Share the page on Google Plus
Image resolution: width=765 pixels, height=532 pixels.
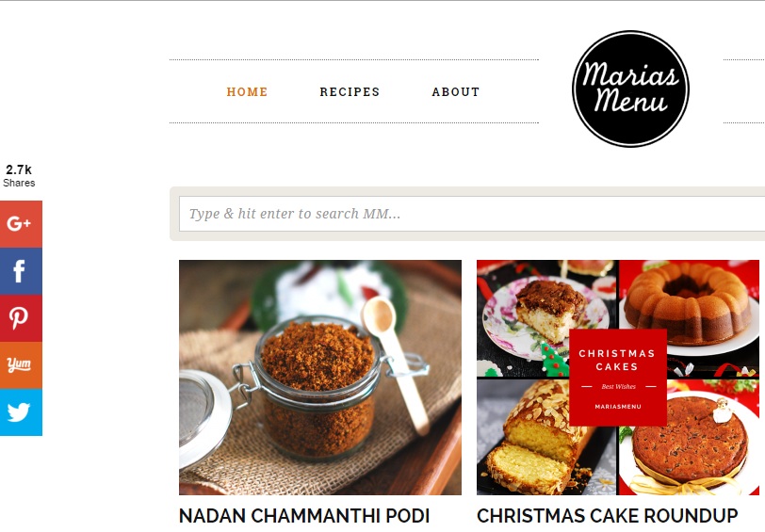pyautogui.click(x=21, y=224)
